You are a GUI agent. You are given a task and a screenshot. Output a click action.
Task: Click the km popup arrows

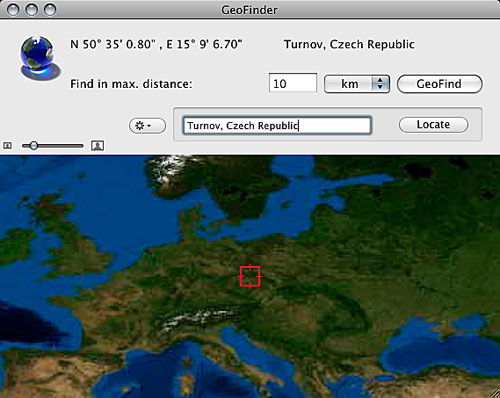pyautogui.click(x=380, y=84)
